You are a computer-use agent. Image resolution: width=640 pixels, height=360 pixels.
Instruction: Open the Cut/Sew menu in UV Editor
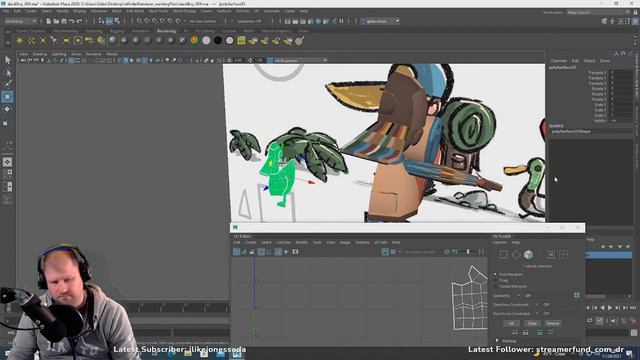point(283,242)
